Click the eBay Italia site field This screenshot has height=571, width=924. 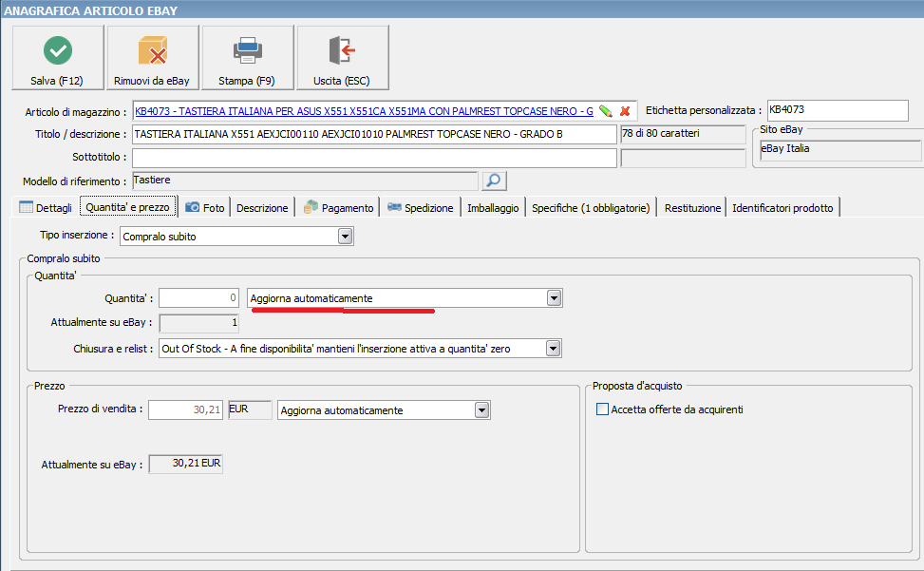840,149
